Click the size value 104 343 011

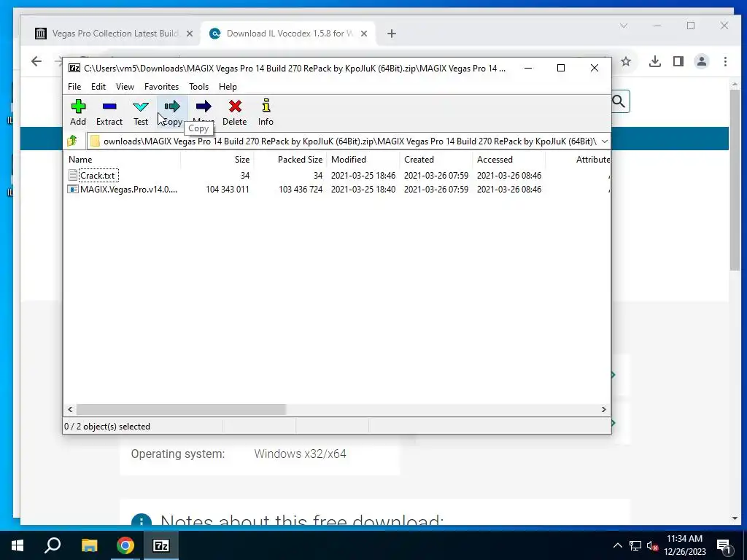click(228, 190)
